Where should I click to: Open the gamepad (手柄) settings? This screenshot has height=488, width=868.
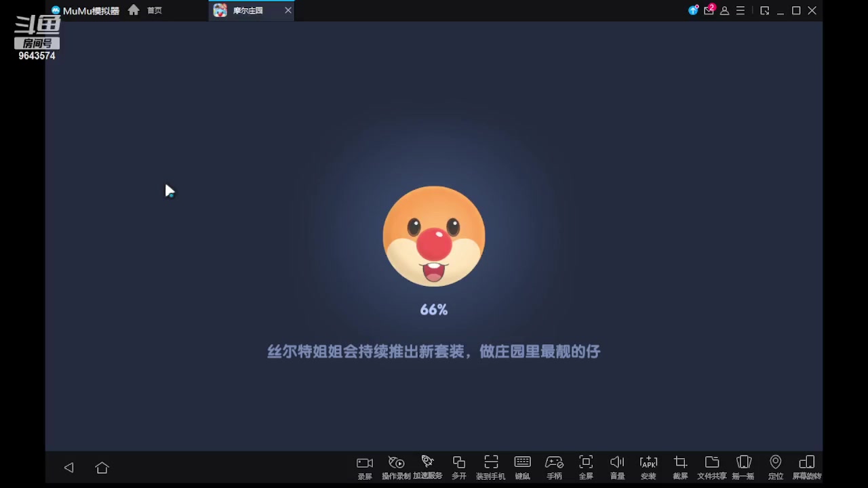554,466
